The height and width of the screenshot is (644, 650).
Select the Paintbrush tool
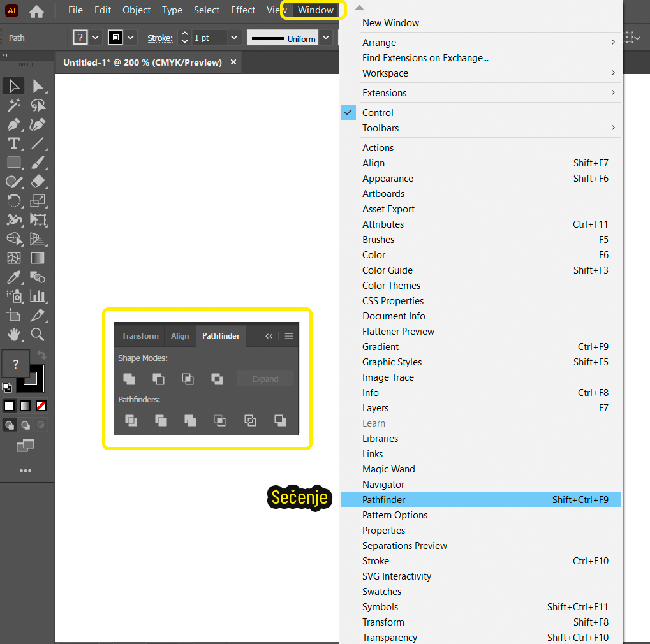[38, 163]
